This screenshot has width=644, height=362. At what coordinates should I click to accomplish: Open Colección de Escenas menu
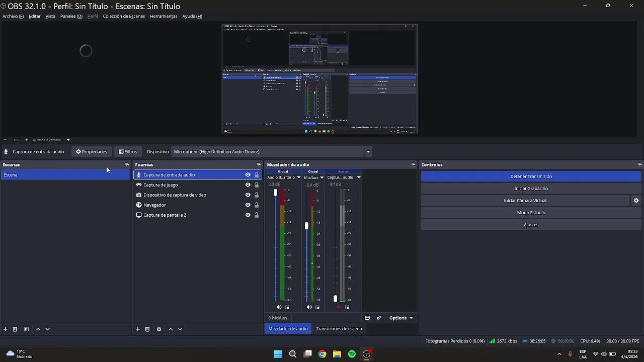coord(124,16)
